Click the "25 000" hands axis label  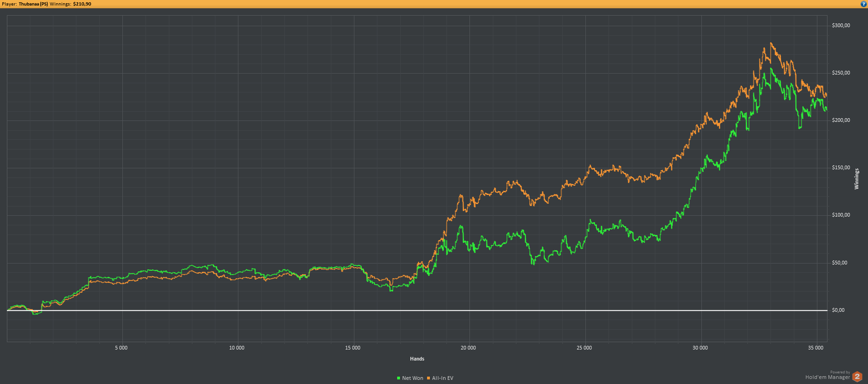point(584,348)
